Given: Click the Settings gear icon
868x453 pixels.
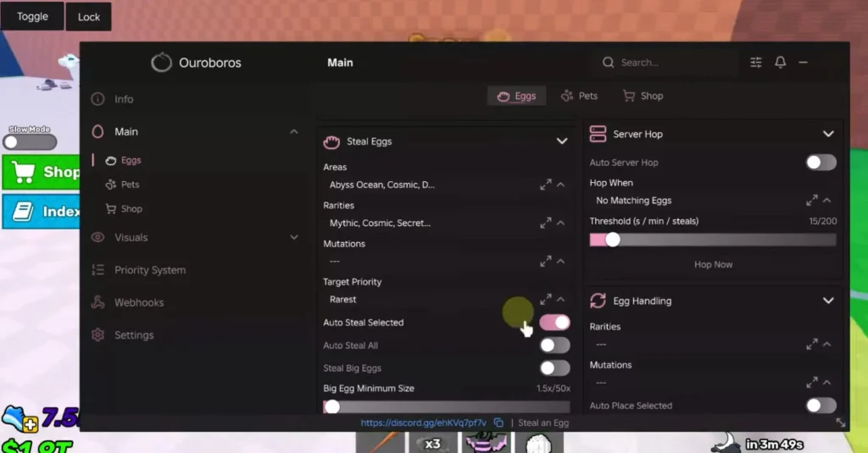Looking at the screenshot, I should tap(98, 335).
